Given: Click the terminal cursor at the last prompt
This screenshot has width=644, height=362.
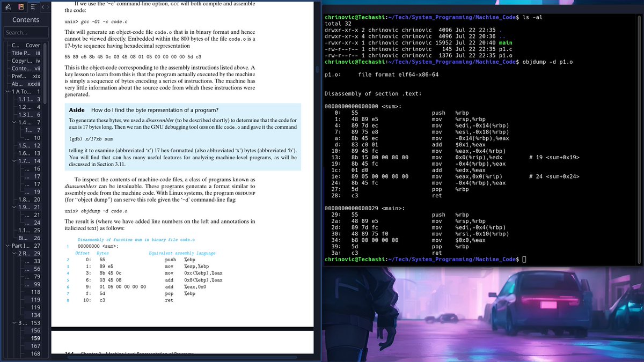Looking at the screenshot, I should 524,260.
